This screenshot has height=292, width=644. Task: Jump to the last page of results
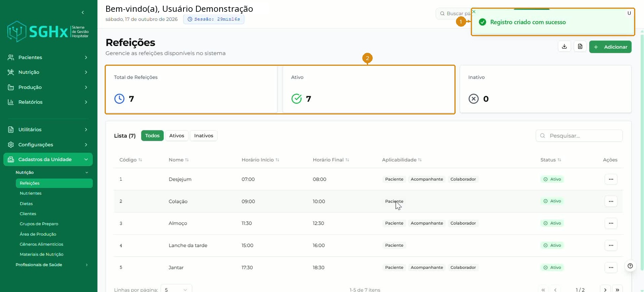617,290
